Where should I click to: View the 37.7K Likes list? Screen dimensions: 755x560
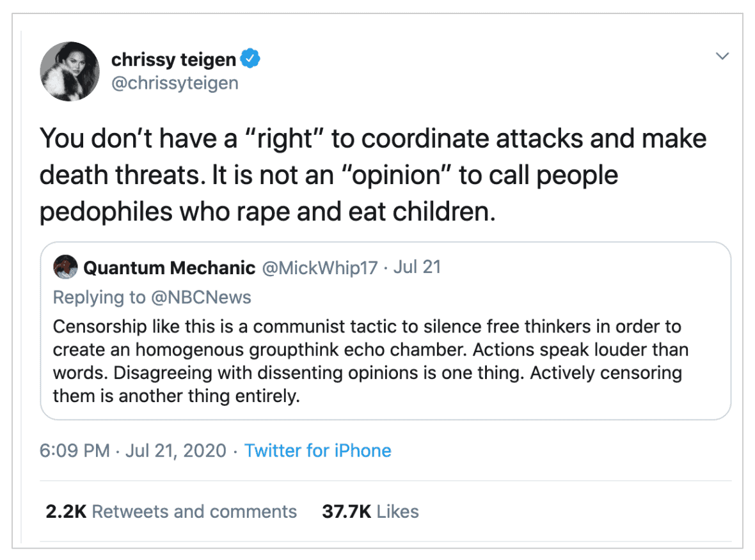[370, 511]
